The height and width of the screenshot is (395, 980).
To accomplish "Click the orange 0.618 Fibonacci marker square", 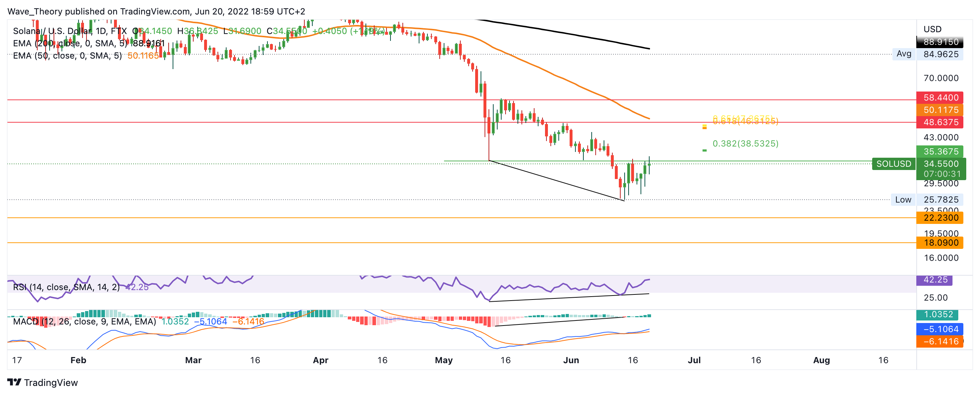I will (x=704, y=127).
